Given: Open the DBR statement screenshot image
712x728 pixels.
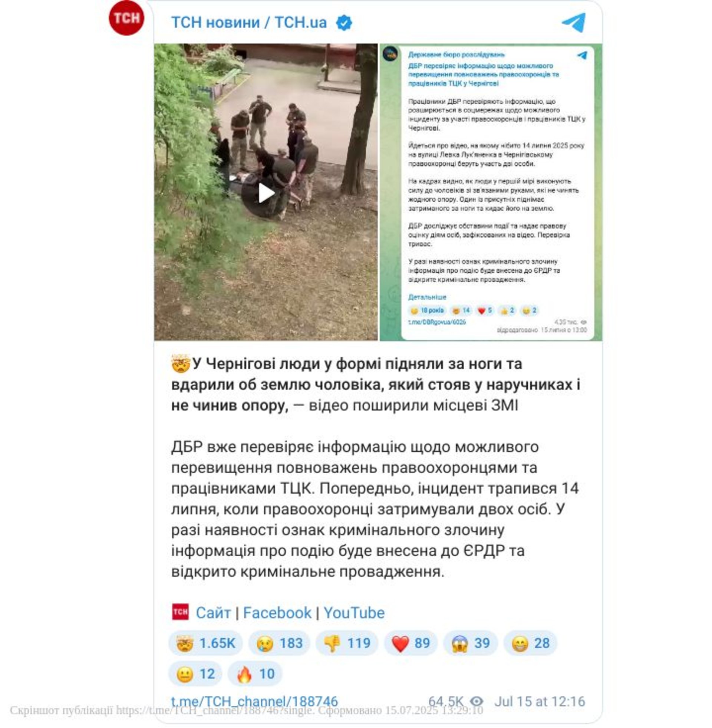Looking at the screenshot, I should click(491, 192).
